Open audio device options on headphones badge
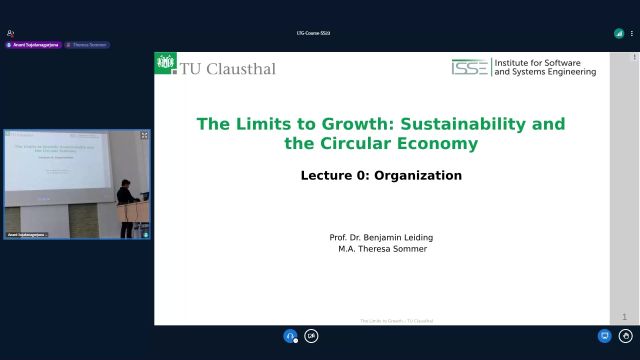The height and width of the screenshot is (360, 640). (x=296, y=341)
